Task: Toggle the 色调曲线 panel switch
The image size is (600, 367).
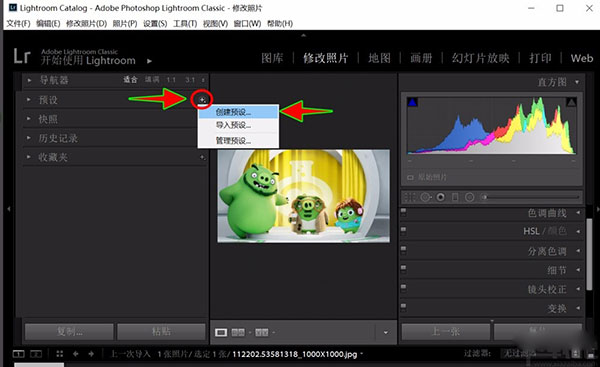Action: click(x=403, y=212)
